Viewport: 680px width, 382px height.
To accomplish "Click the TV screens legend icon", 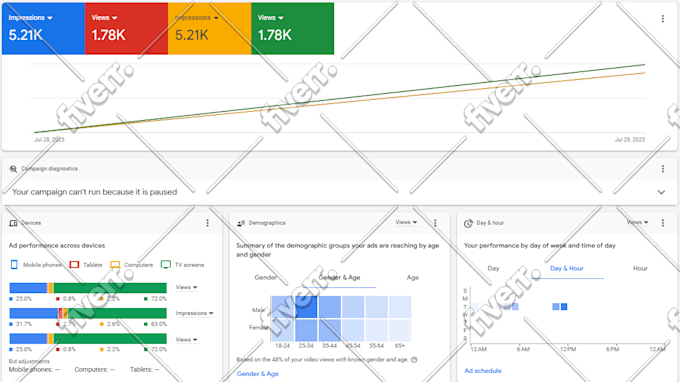I will click(166, 264).
